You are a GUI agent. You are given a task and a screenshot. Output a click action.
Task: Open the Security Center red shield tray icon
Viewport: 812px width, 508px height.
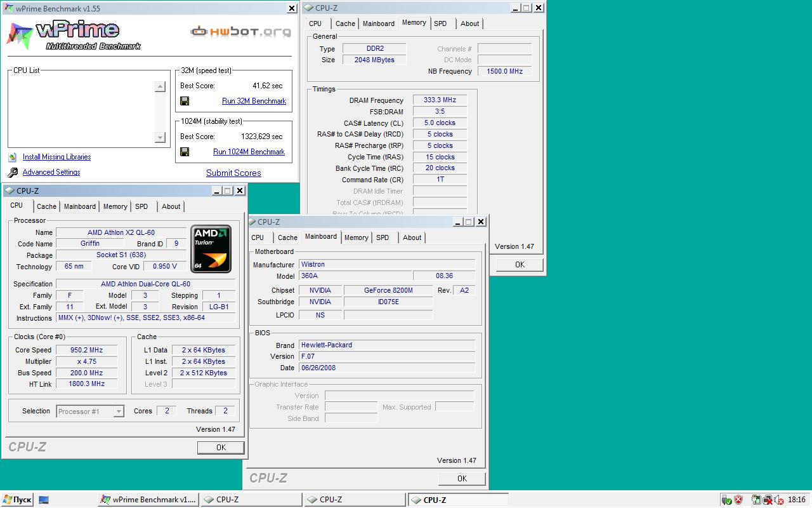click(x=738, y=500)
